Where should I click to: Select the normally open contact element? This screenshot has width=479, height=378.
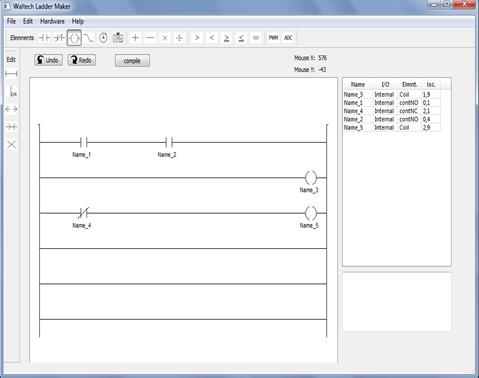[x=44, y=38]
